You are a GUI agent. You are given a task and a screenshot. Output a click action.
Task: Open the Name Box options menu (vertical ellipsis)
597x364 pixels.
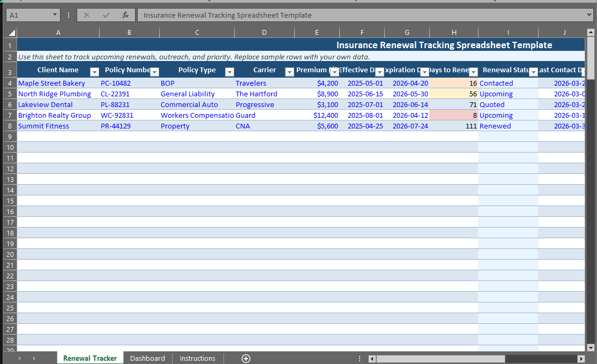[x=68, y=14]
